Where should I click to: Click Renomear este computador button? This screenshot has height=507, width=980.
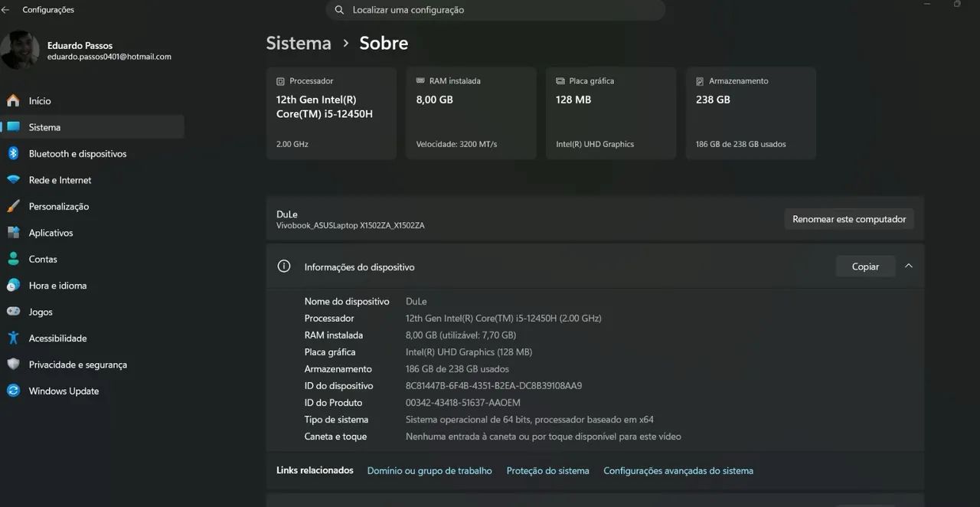pos(849,219)
